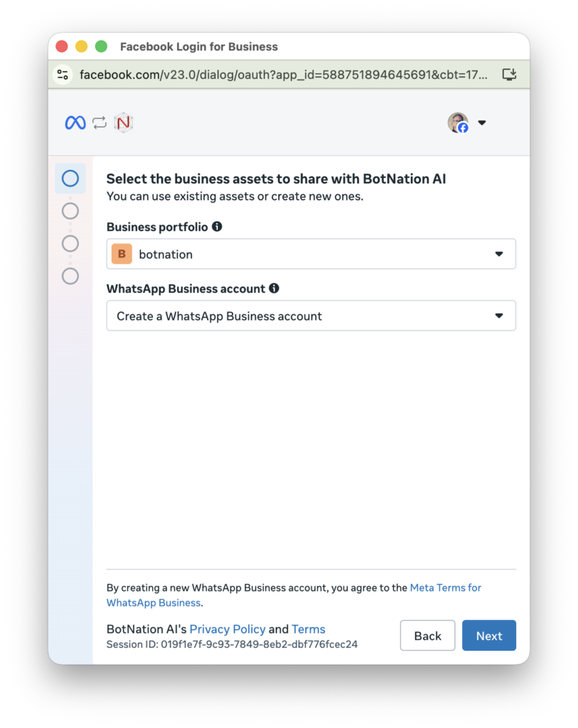
Task: Open BotNation AI's Terms link
Action: (x=309, y=629)
